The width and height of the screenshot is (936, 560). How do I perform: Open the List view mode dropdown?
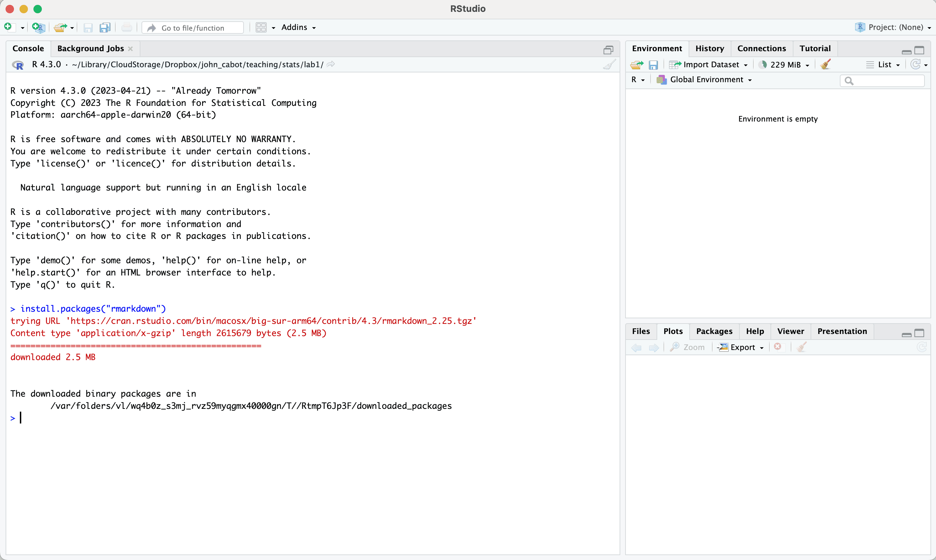[x=884, y=64]
